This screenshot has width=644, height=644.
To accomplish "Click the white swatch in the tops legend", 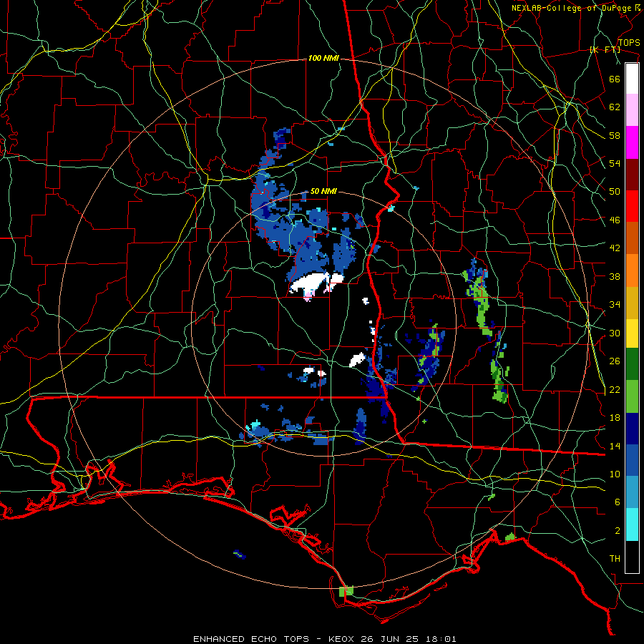I will coord(632,79).
